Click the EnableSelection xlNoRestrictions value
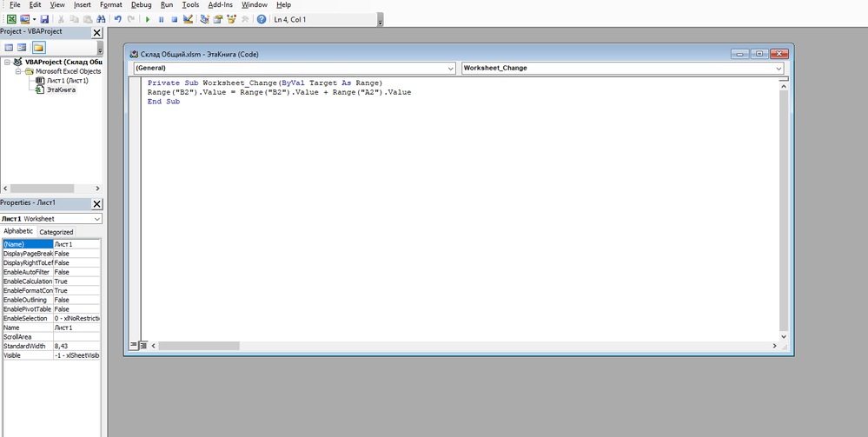 click(77, 319)
